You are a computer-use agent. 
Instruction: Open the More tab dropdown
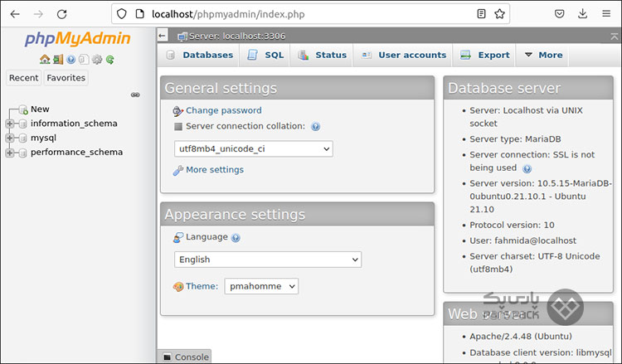click(x=543, y=55)
